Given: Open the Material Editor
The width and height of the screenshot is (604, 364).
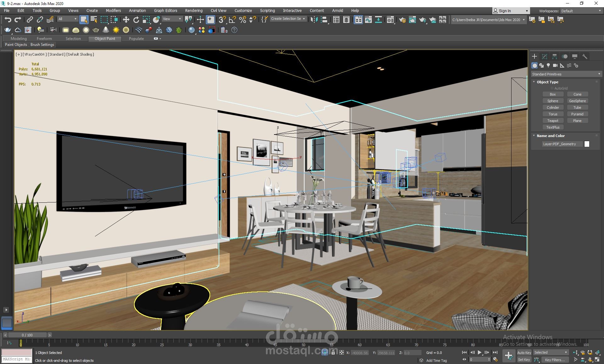Looking at the screenshot, I should click(390, 20).
